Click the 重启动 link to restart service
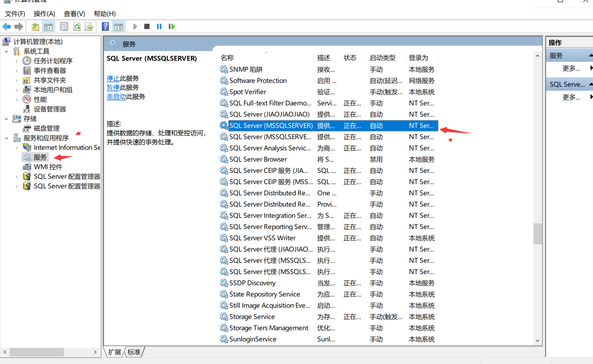The height and width of the screenshot is (364, 593). (117, 96)
